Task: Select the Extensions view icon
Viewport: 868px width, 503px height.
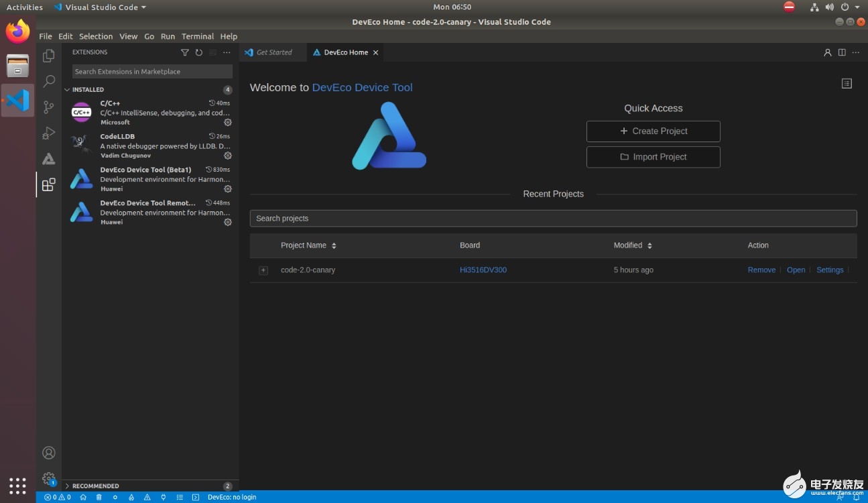Action: pos(48,184)
